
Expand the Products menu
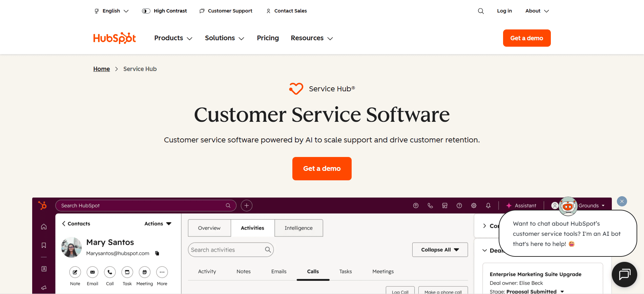coord(173,38)
